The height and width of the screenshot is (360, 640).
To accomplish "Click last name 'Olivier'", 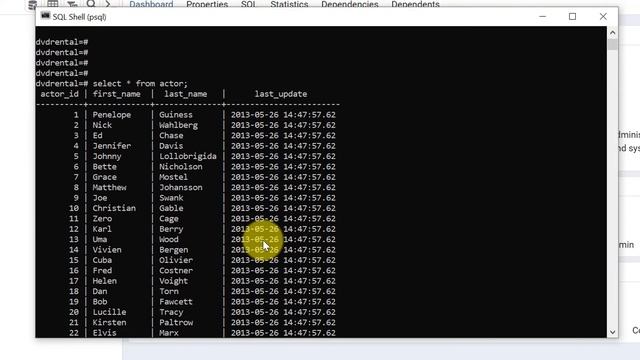I will click(176, 260).
